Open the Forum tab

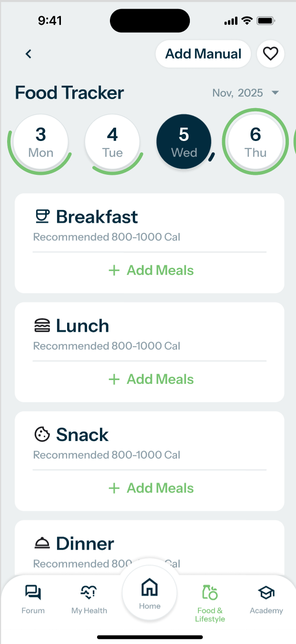33,598
